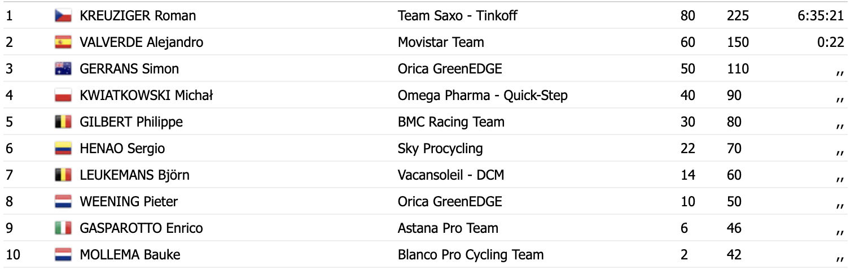Viewport: 868px width, 269px height.
Task: Click the Colombian flag next to Henao
Action: pyautogui.click(x=63, y=149)
